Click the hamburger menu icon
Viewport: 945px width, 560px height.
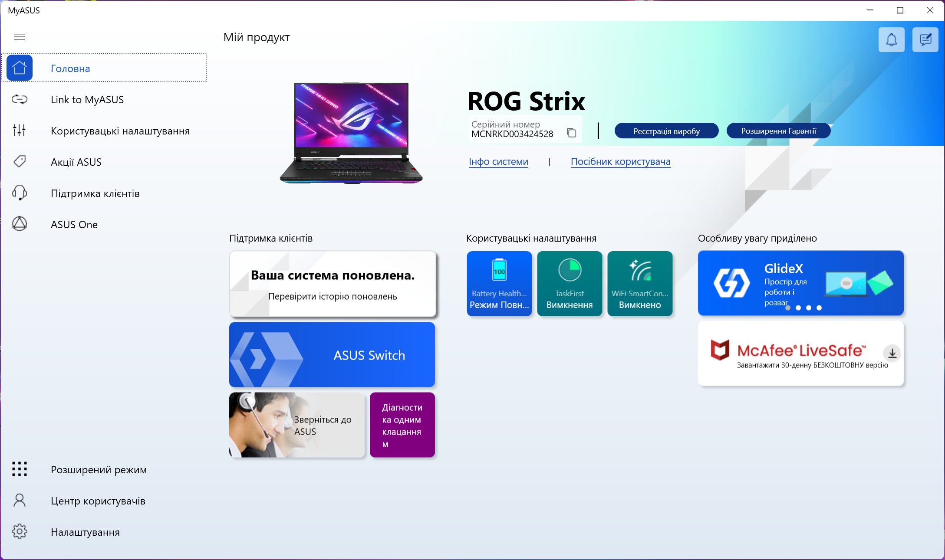click(20, 37)
